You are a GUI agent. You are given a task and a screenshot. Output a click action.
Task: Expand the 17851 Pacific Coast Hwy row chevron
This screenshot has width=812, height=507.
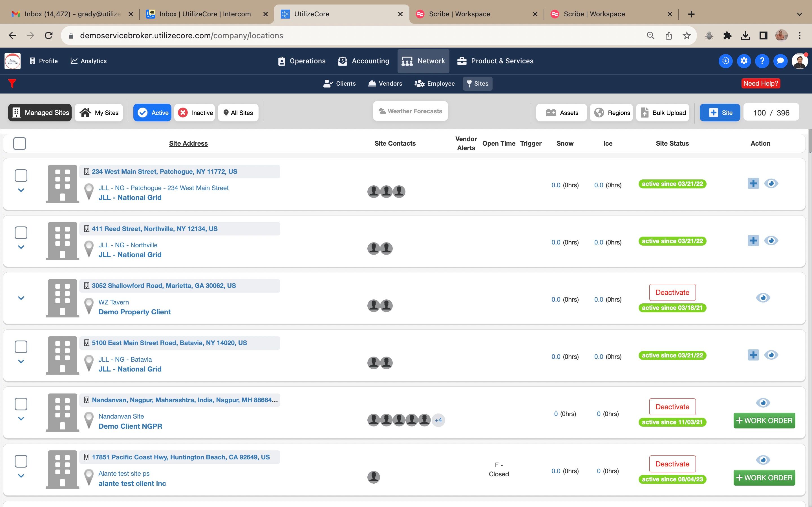pos(21,476)
